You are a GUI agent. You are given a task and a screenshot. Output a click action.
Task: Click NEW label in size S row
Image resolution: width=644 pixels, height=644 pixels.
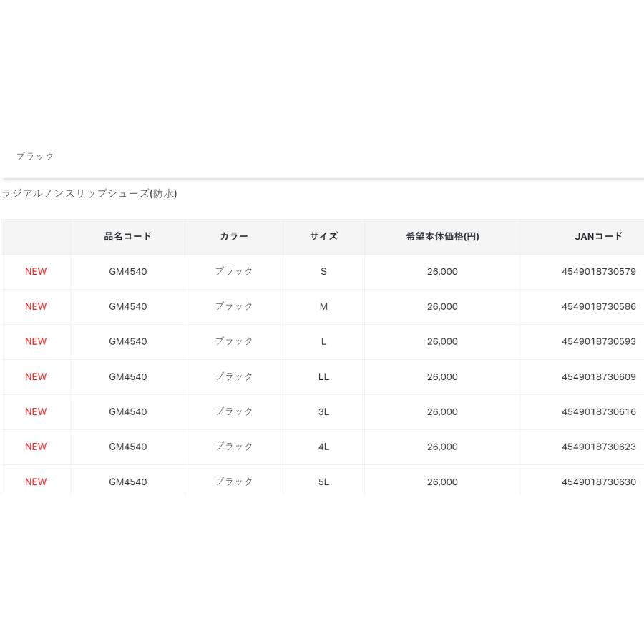pos(36,271)
